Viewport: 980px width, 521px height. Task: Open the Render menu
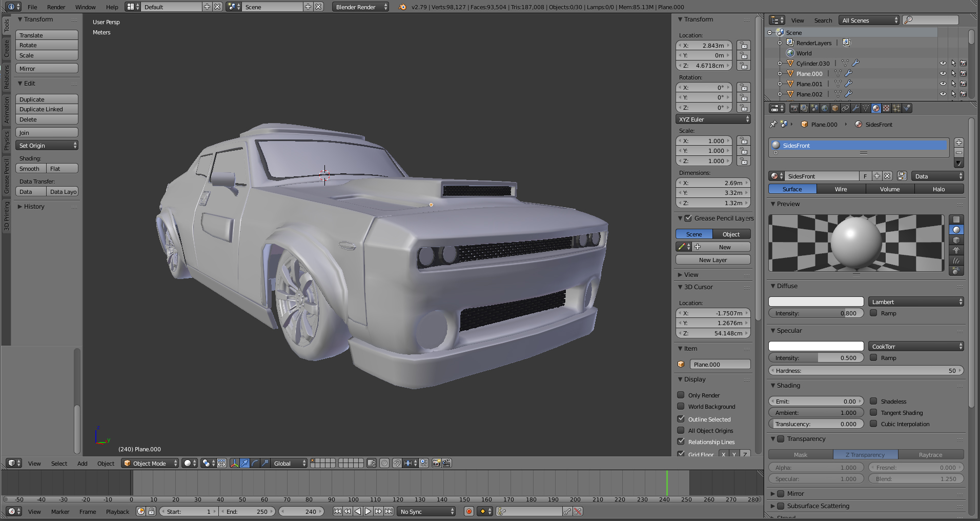coord(56,7)
